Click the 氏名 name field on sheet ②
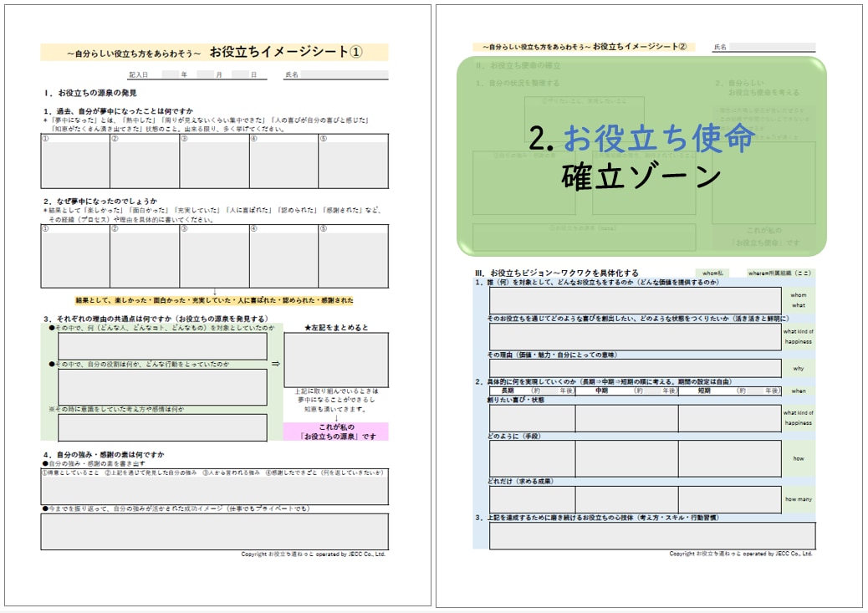Image resolution: width=868 pixels, height=613 pixels. click(x=772, y=47)
